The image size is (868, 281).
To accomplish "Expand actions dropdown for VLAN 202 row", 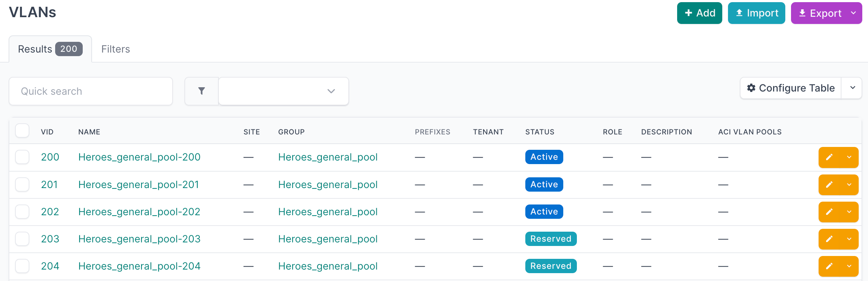I will click(849, 212).
